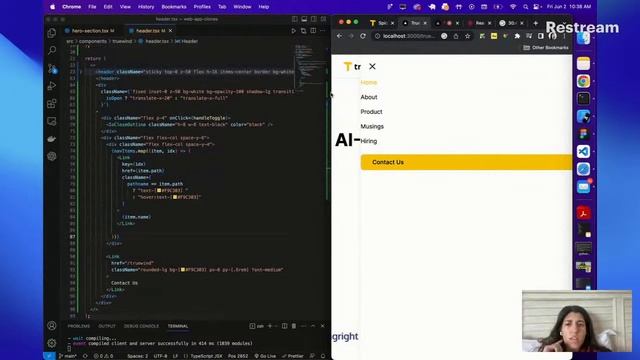Reload the localhost page in Chrome
This screenshot has height=360, width=640.
click(363, 36)
